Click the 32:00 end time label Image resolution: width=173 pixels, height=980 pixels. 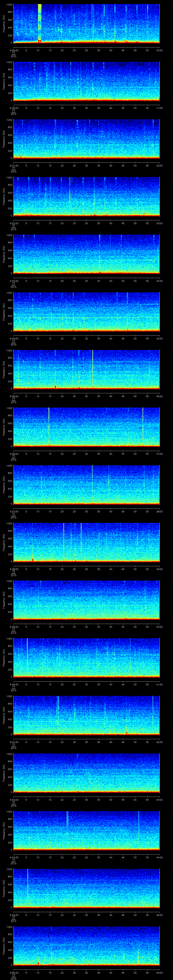[160, 166]
